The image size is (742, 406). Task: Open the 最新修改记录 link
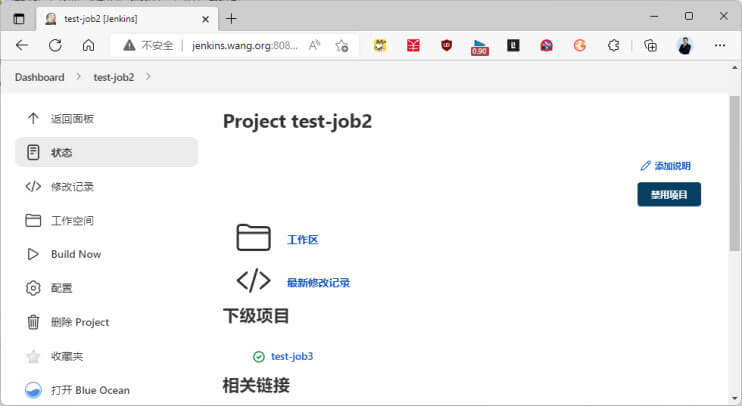[318, 283]
